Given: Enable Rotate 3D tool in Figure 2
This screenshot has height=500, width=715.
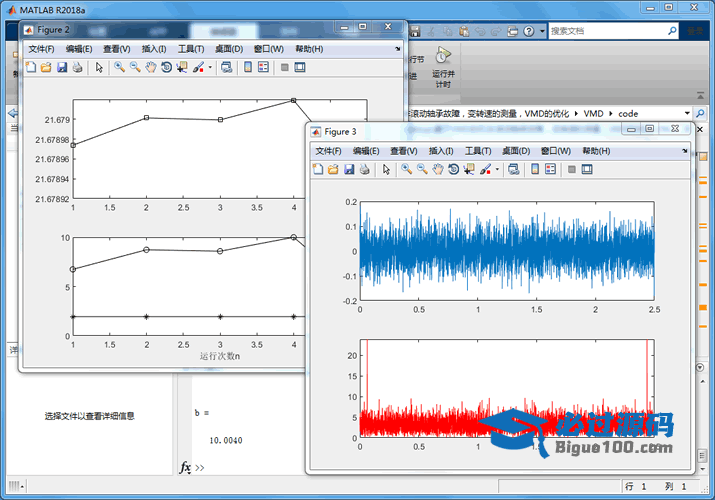Looking at the screenshot, I should click(166, 67).
